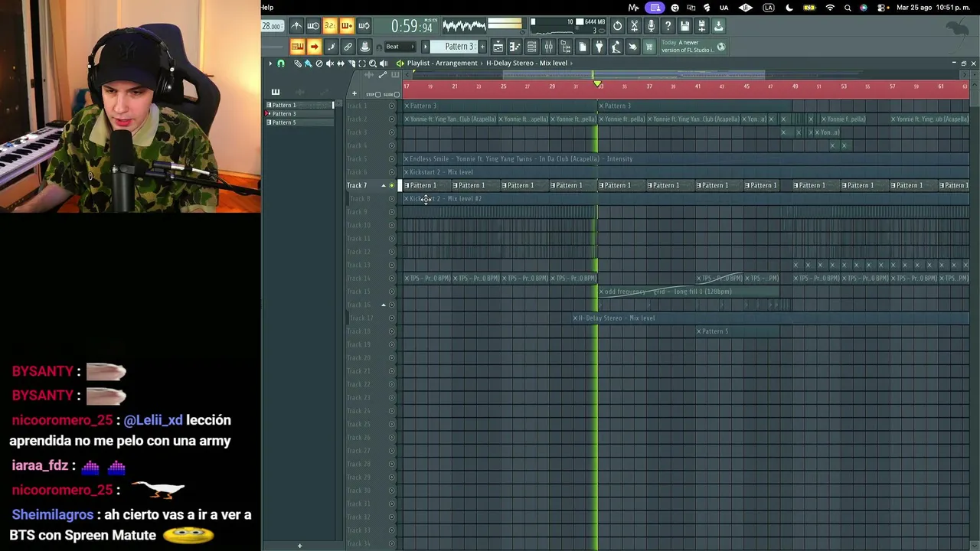Mute Track 5 with its circle toggle
This screenshot has height=551, width=980.
tap(391, 159)
